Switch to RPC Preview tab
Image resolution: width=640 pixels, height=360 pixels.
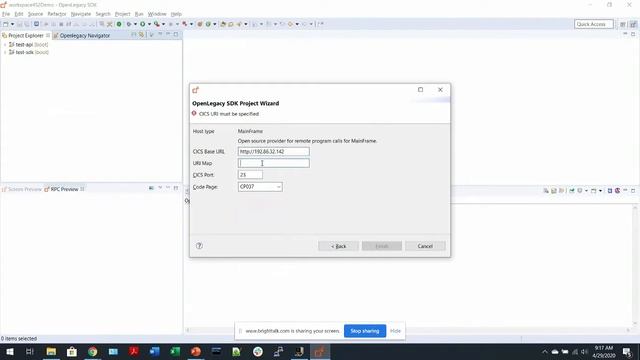pos(64,189)
